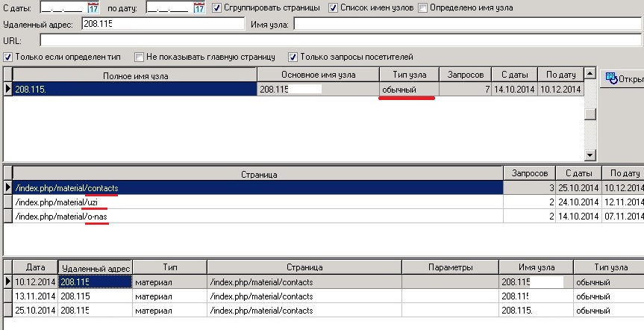Enable 'Не показывать главную страницу' checkbox
Screen dimensions: 644x330
click(140, 57)
